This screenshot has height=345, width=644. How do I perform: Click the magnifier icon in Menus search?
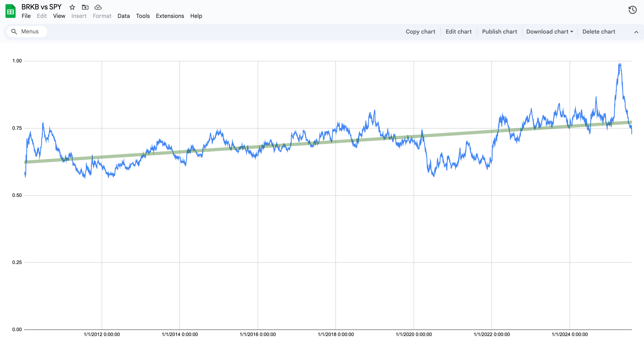[x=14, y=32]
